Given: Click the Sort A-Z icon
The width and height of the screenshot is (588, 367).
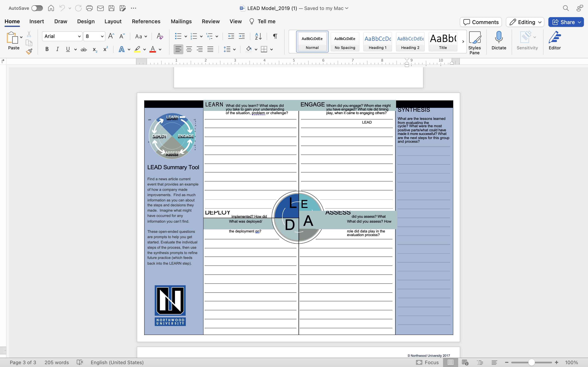Looking at the screenshot, I should (258, 36).
